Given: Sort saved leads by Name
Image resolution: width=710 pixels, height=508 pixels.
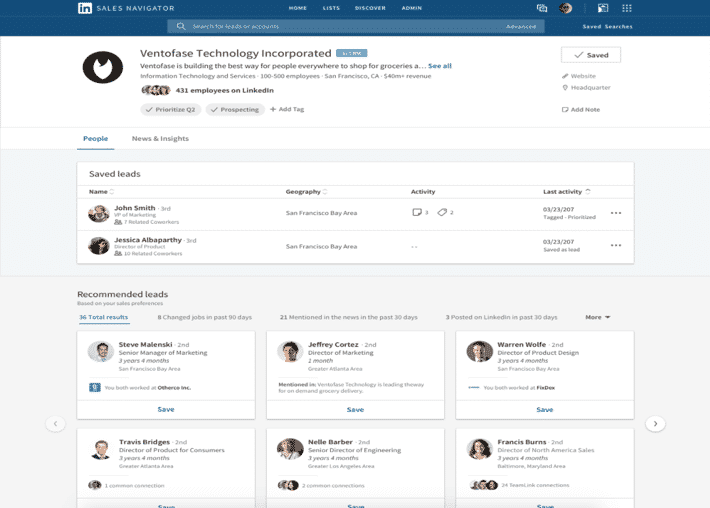Looking at the screenshot, I should point(101,192).
